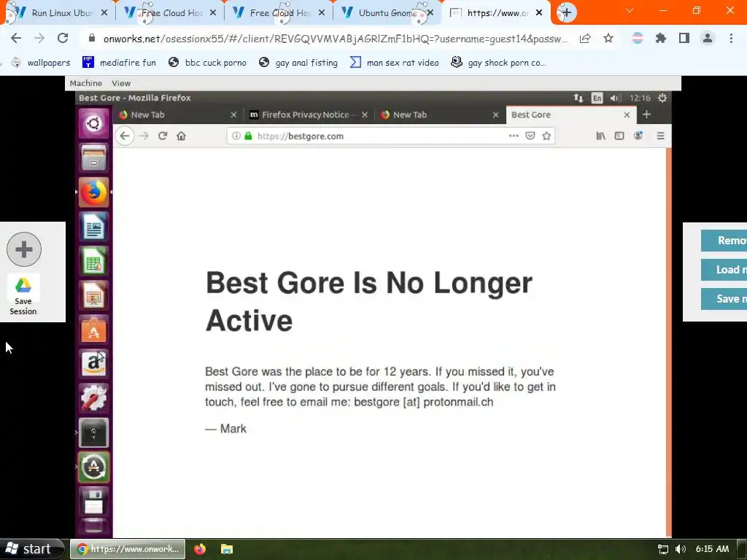Go to Firefox home page
Image resolution: width=747 pixels, height=560 pixels.
[181, 136]
